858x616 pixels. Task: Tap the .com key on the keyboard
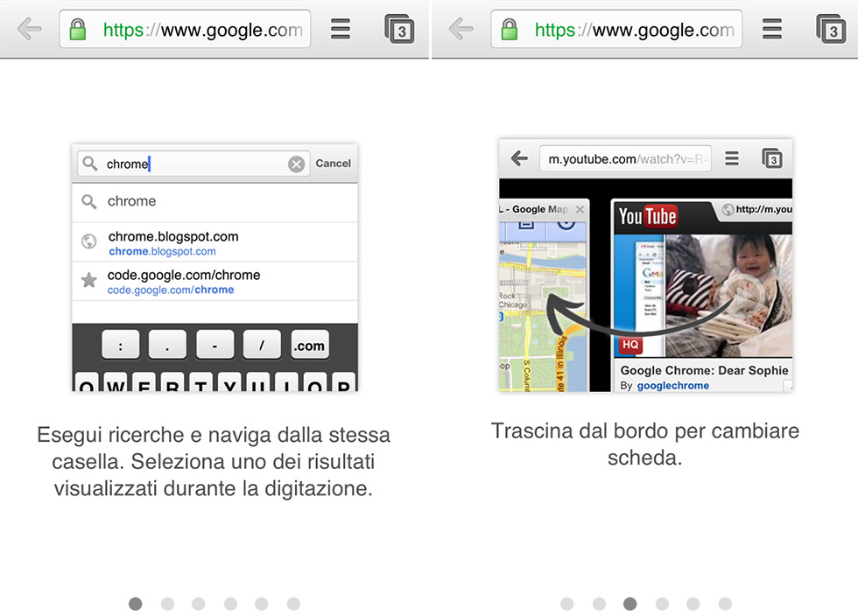[x=310, y=345]
